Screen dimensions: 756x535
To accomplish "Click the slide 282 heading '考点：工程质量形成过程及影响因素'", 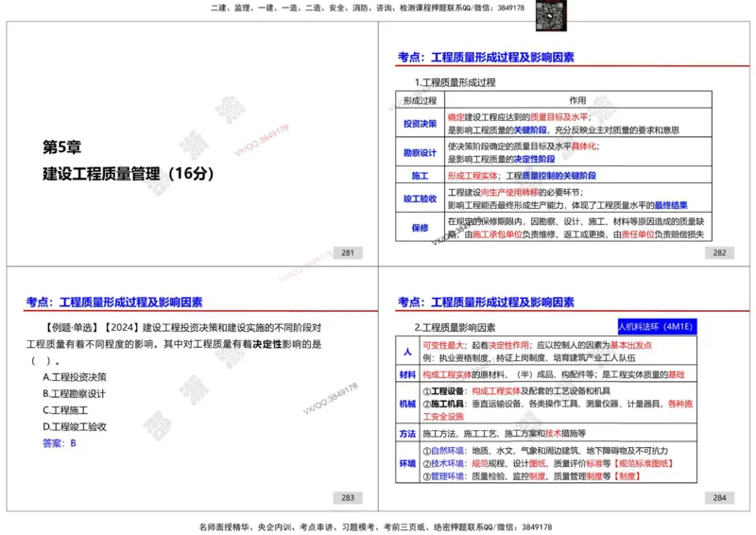I will point(486,58).
